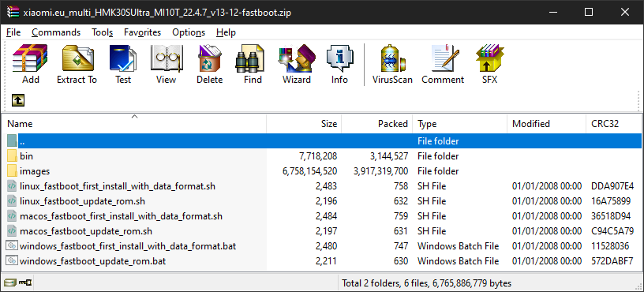The image size is (644, 292).
Task: Click icon of windows_fastboot_first_install_with_data_format.bat
Action: click(13, 246)
